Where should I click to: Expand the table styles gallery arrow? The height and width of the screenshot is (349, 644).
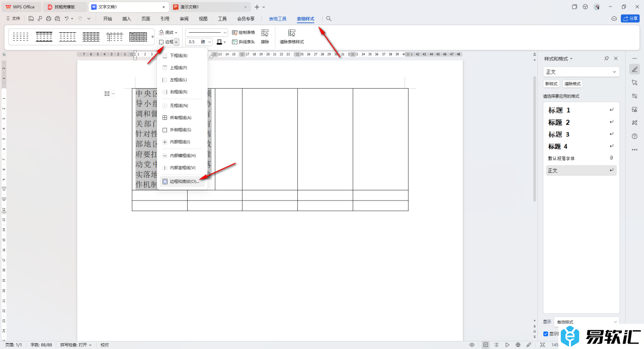152,37
